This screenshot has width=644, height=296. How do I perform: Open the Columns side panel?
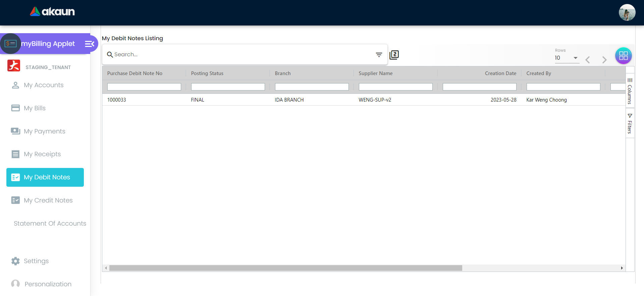click(630, 91)
